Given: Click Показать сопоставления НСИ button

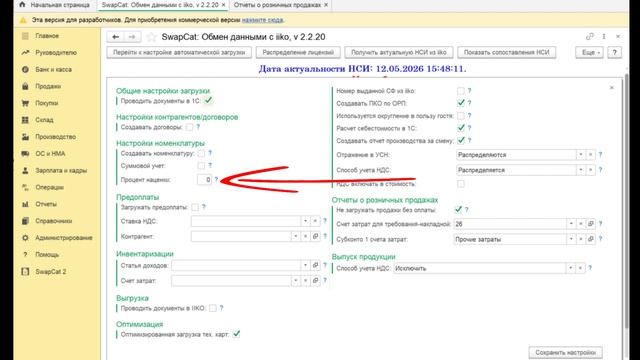Looking at the screenshot, I should click(507, 52).
